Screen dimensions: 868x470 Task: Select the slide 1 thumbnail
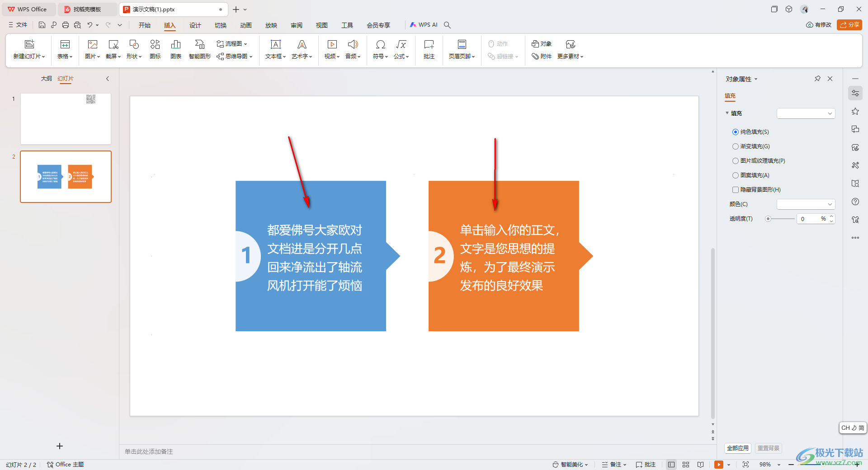coord(66,119)
